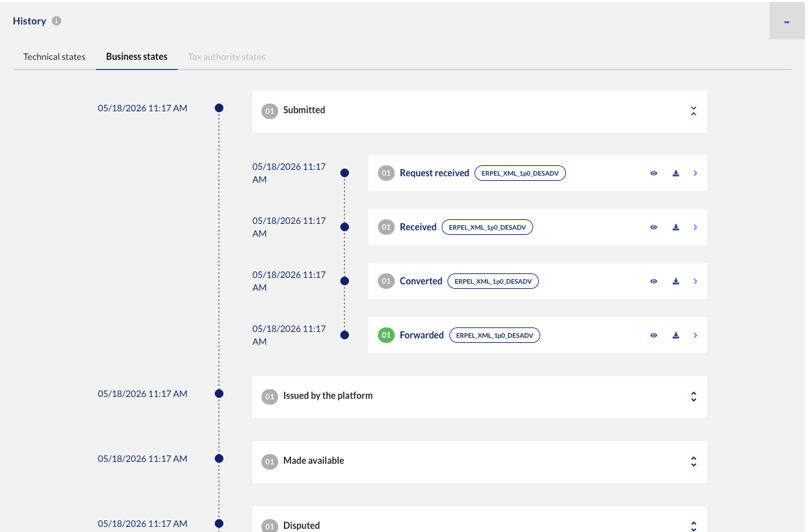This screenshot has width=810, height=532.
Task: Click the timeline dot for Submitted
Action: (219, 108)
